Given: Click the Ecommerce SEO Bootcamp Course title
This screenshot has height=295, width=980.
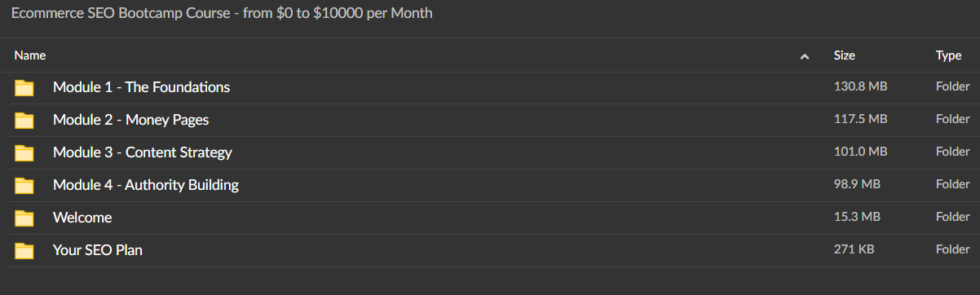Looking at the screenshot, I should click(x=222, y=14).
